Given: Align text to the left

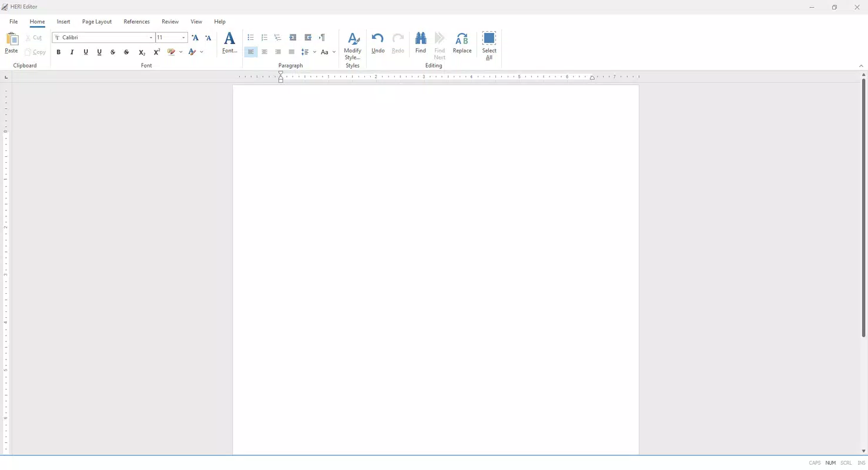Looking at the screenshot, I should coord(251,52).
